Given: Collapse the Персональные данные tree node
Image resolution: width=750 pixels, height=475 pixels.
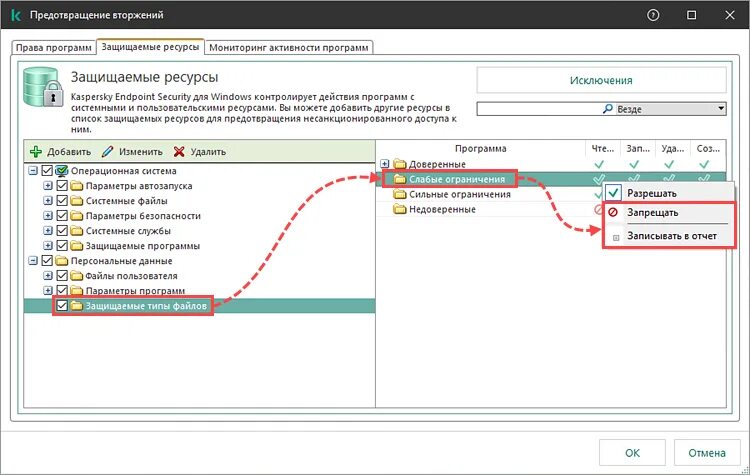Looking at the screenshot, I should coord(33,261).
